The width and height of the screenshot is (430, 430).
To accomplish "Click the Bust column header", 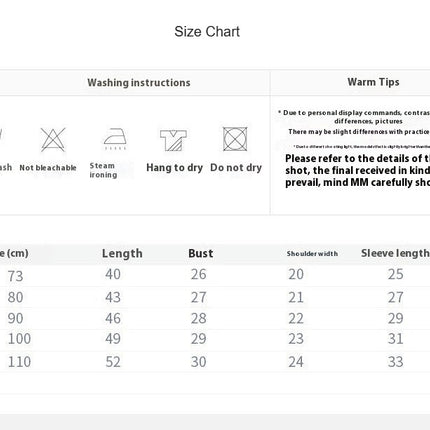I will coord(201,253).
